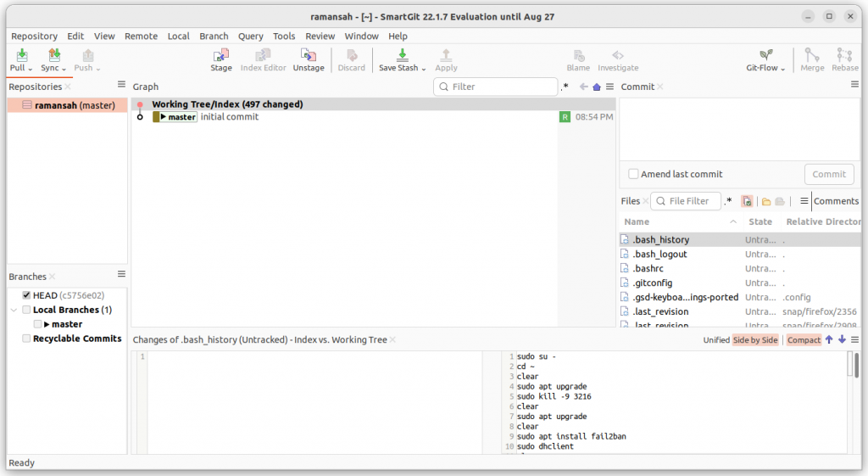868x476 pixels.
Task: Switch to the Comments tab
Action: pos(836,201)
